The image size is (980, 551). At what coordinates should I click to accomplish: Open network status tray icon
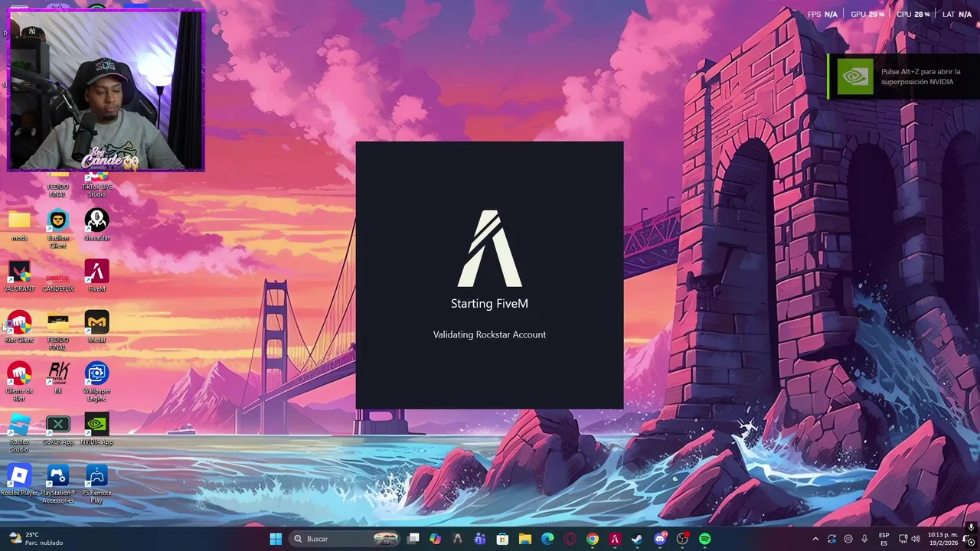(x=903, y=539)
